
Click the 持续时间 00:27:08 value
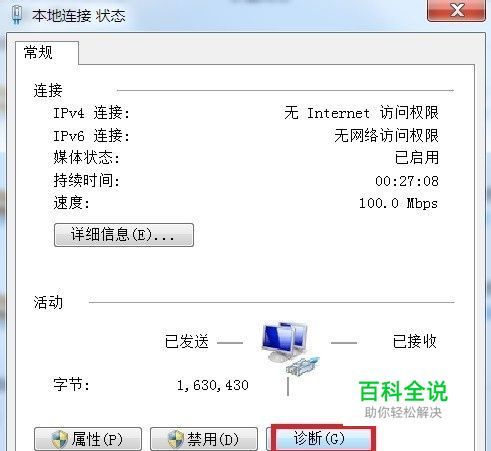407,181
